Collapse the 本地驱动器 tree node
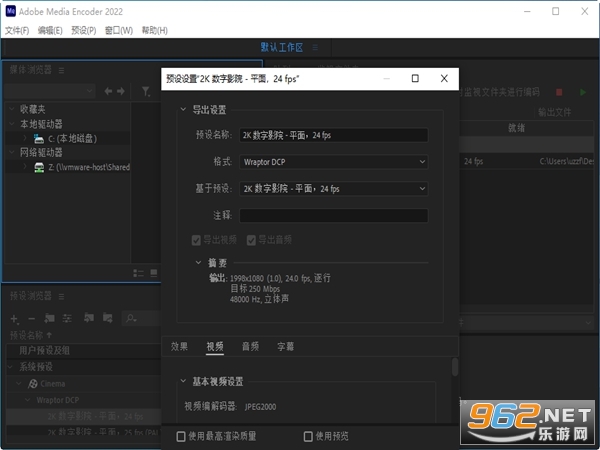 click(12, 124)
